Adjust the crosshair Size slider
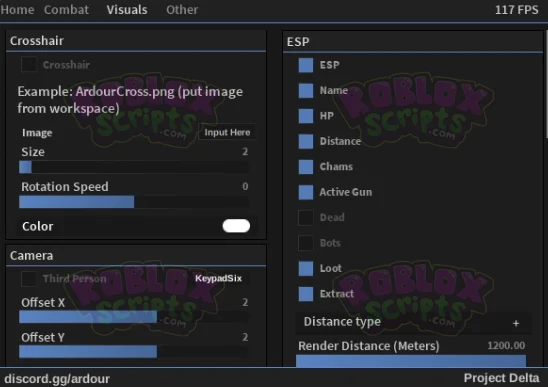Screen dimensions: 548x387 (134, 167)
